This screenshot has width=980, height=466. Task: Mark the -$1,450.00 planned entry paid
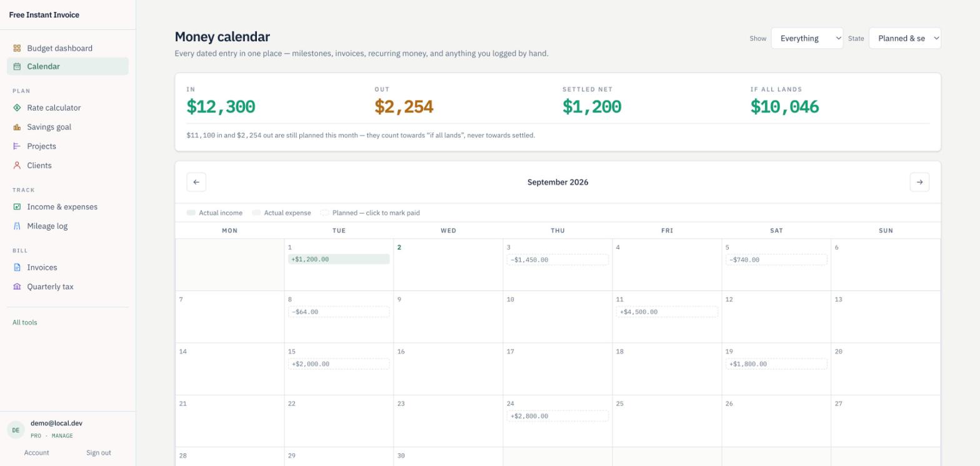click(557, 260)
